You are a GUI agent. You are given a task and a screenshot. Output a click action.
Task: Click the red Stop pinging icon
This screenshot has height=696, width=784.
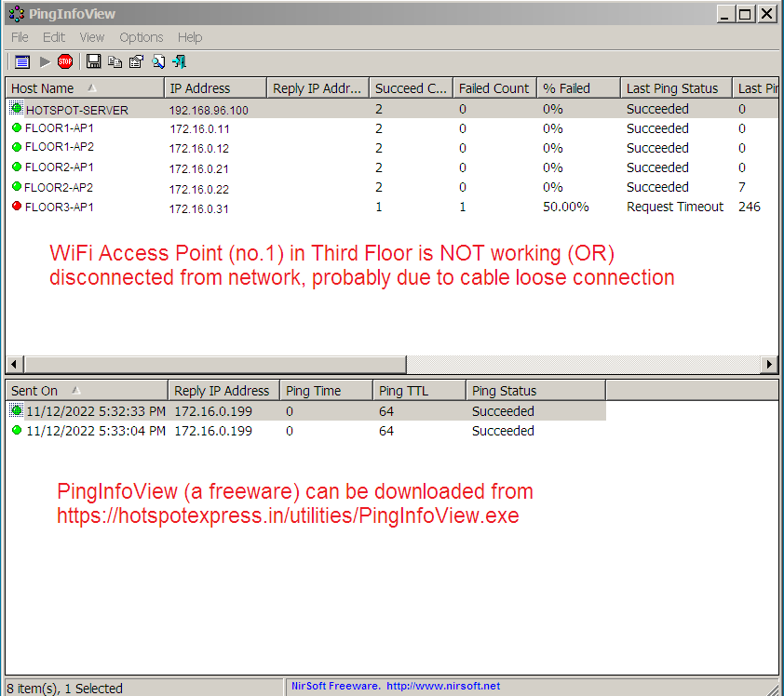pyautogui.click(x=65, y=61)
